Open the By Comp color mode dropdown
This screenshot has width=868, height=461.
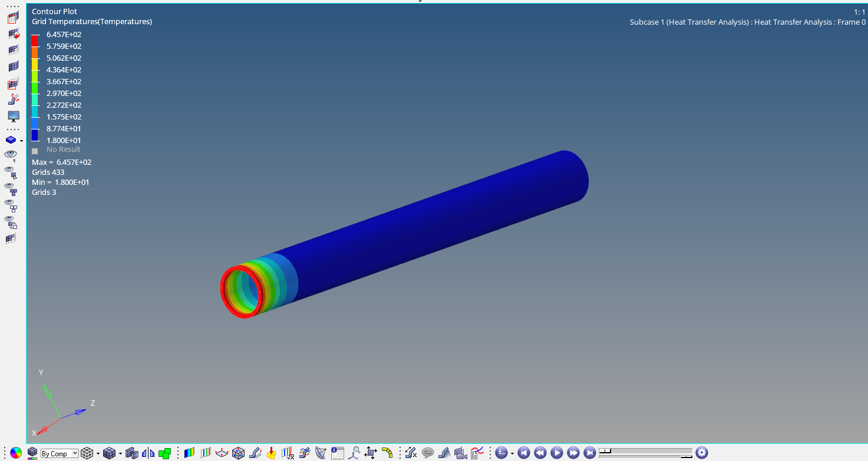[59, 453]
